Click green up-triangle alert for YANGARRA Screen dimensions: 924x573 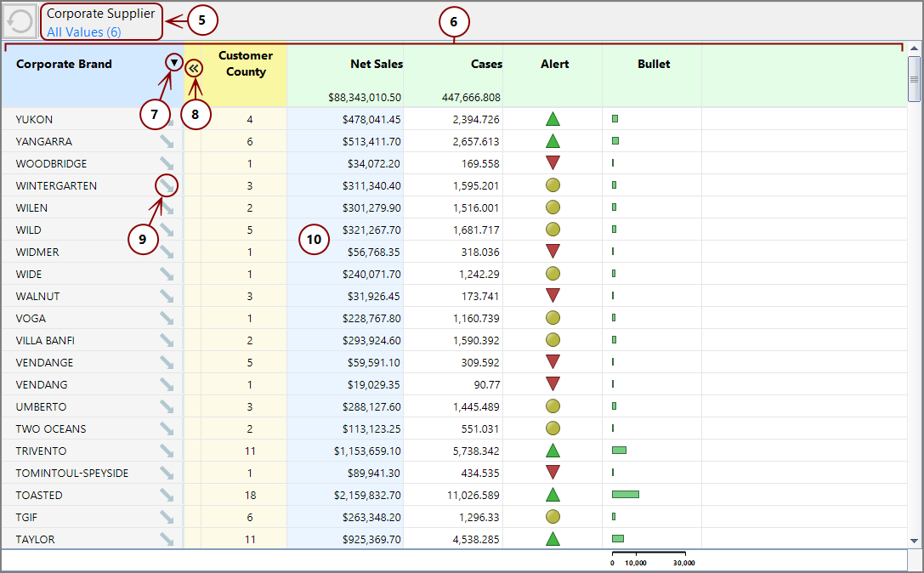(x=553, y=140)
